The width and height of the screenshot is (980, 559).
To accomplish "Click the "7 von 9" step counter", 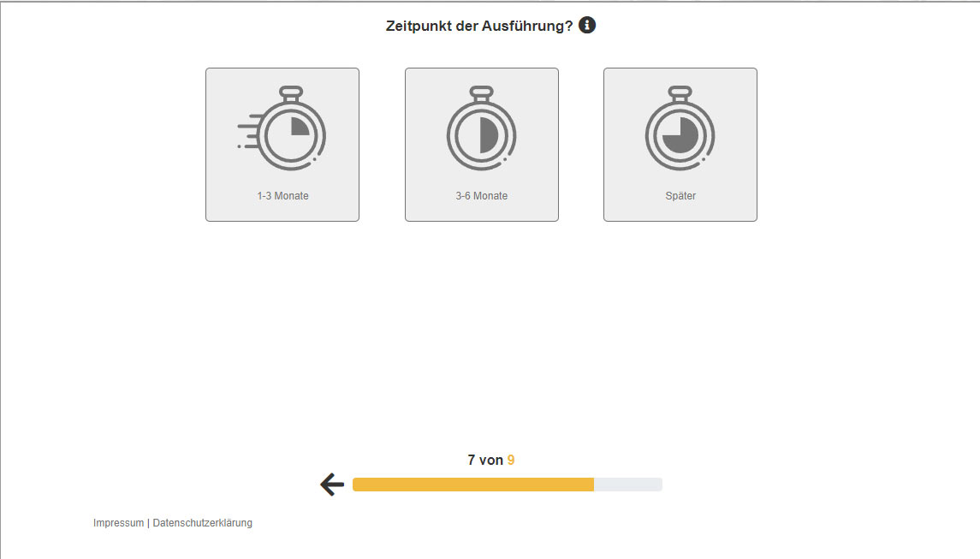I will pos(490,461).
